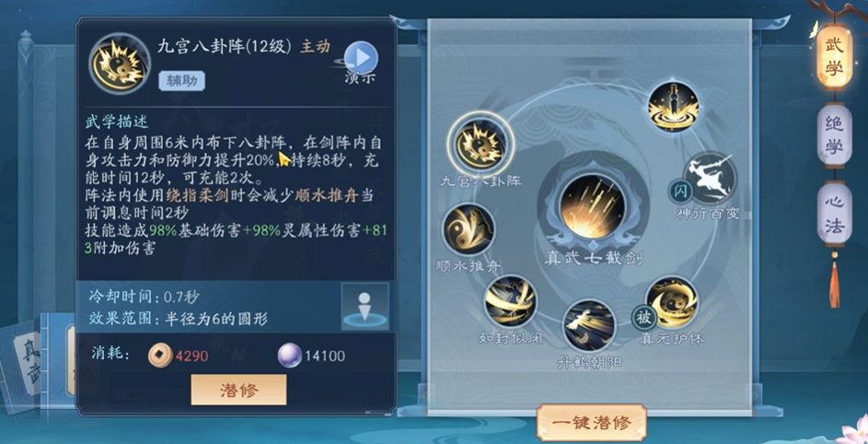Tap the purple orb cost icon
Viewport: 868px width, 444px height.
coord(290,356)
